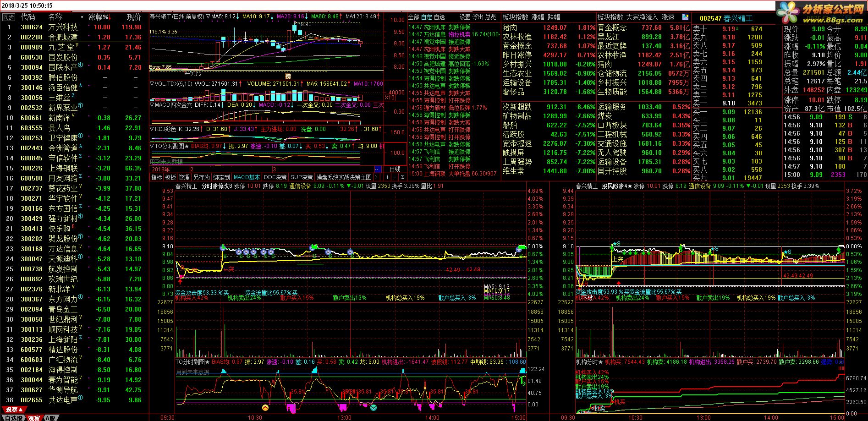
Task: Open the 次新超跌 sector row
Action: (549, 107)
